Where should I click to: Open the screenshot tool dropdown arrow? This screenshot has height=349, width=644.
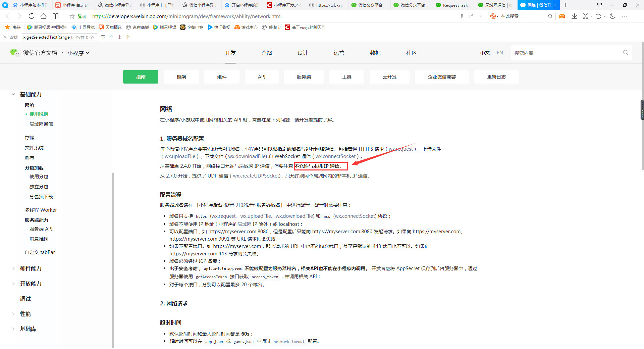click(591, 16)
